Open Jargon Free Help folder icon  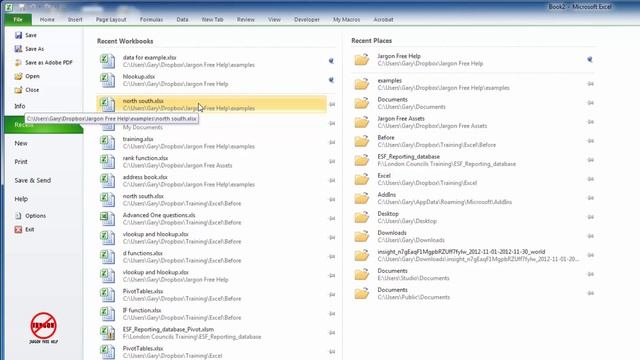pyautogui.click(x=362, y=60)
